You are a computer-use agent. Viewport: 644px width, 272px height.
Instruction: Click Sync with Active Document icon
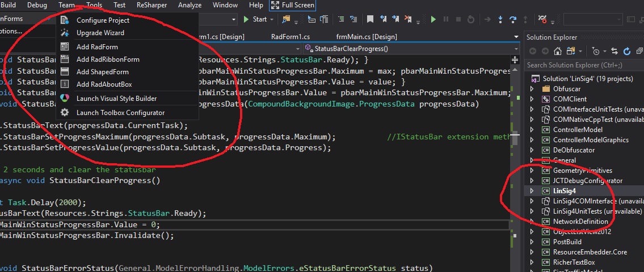coord(614,51)
